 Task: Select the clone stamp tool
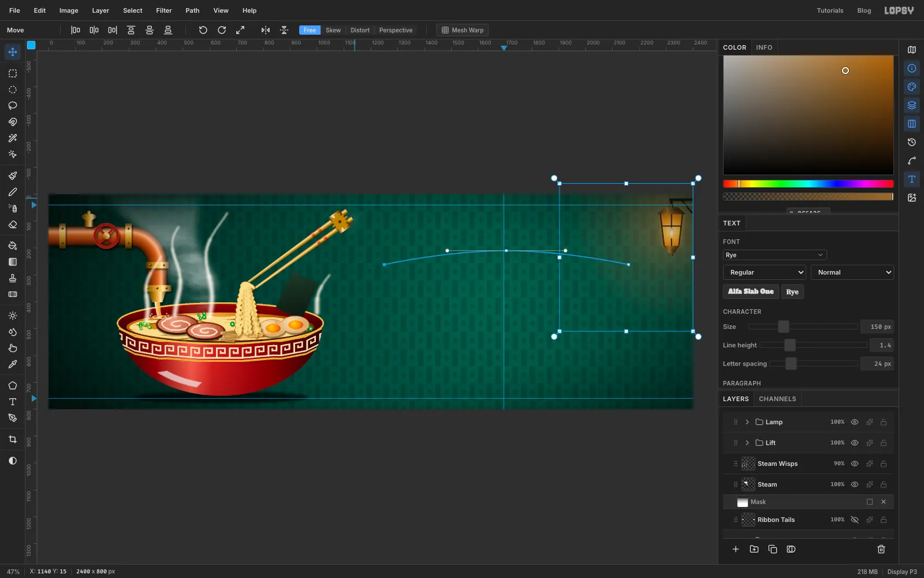click(x=13, y=278)
